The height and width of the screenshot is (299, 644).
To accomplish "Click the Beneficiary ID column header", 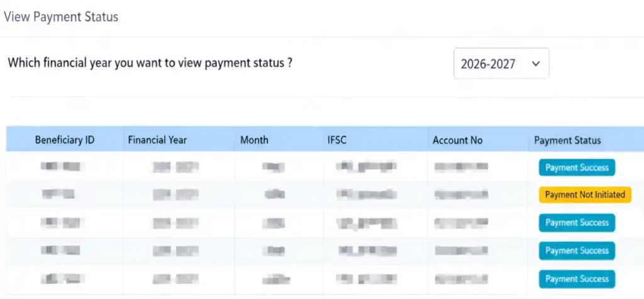I will pos(65,140).
